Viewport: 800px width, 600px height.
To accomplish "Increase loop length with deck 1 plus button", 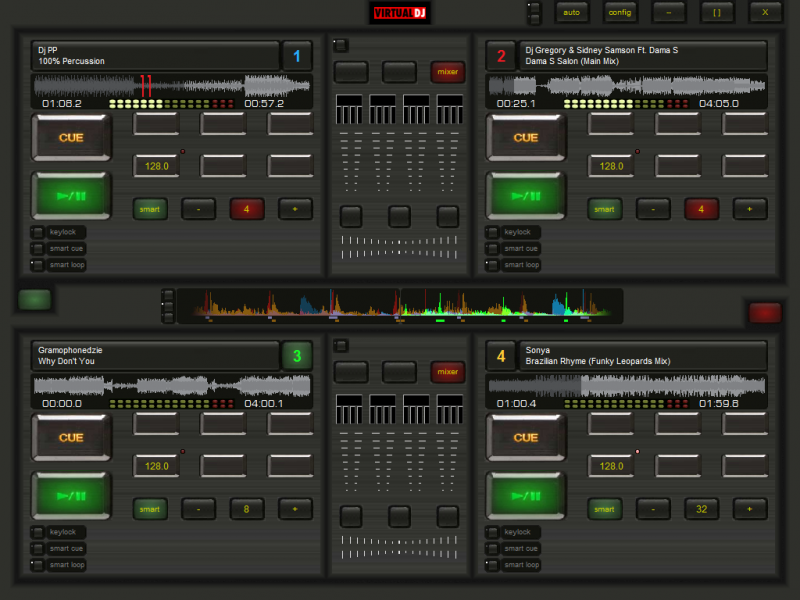I will coord(295,209).
